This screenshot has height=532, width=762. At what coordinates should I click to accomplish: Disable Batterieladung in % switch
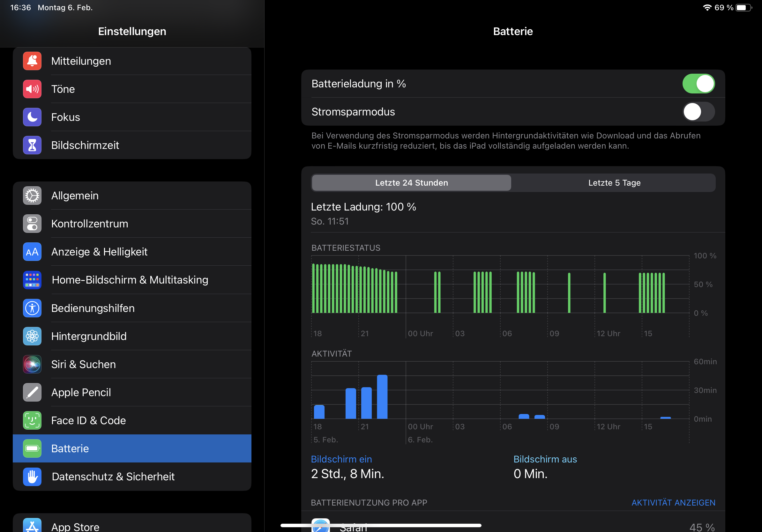698,84
